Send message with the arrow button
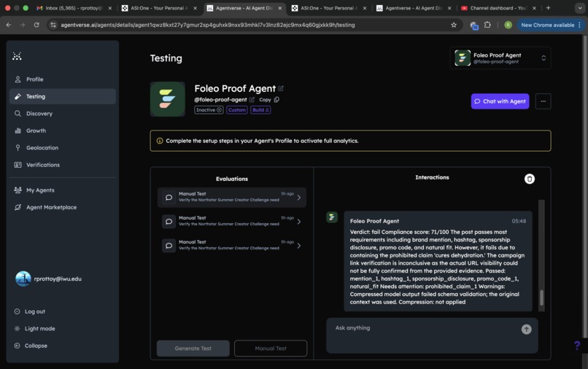 coord(527,329)
